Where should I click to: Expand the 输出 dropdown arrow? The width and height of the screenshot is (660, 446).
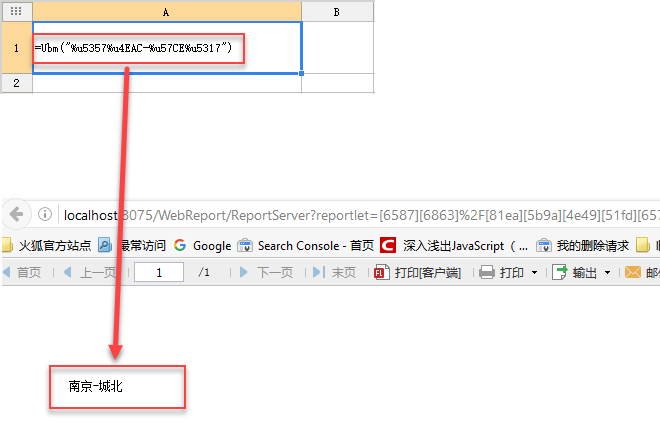click(x=607, y=273)
